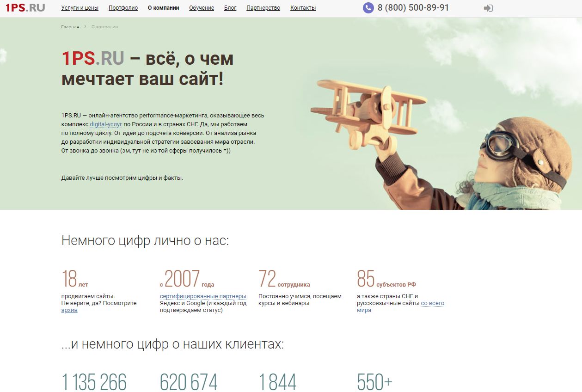Click the О компании breadcrumb text

(x=104, y=27)
